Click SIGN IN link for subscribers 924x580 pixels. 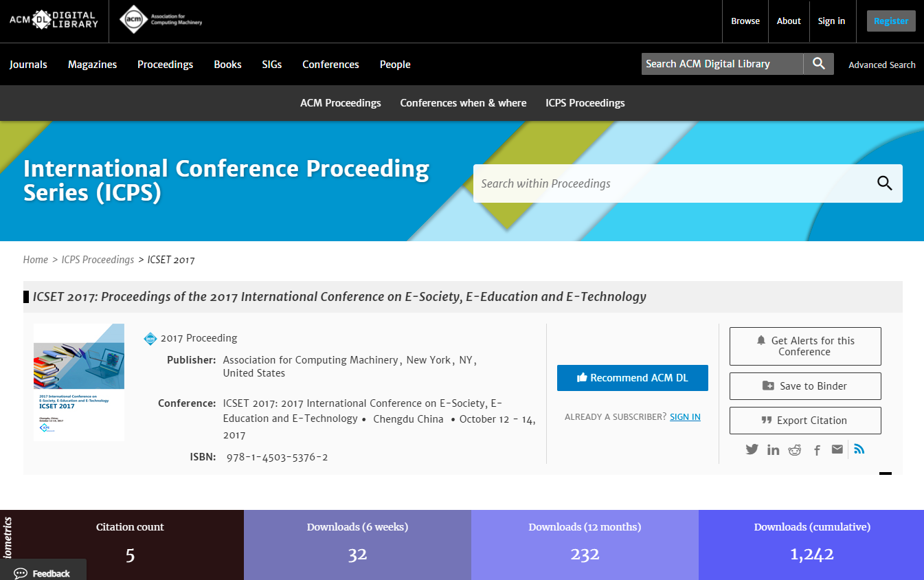pyautogui.click(x=685, y=417)
